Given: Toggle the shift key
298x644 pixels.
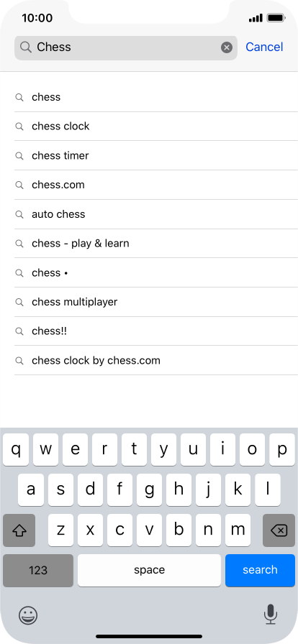Looking at the screenshot, I should [x=19, y=530].
